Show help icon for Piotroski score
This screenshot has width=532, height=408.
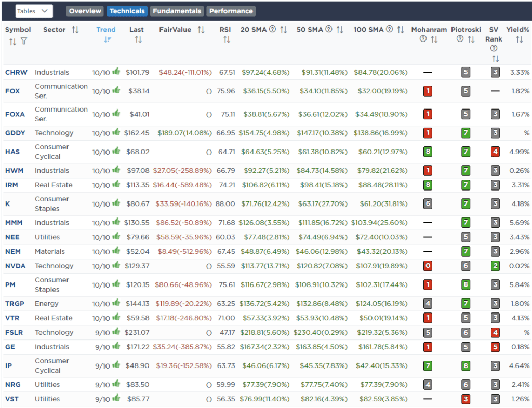(x=460, y=39)
